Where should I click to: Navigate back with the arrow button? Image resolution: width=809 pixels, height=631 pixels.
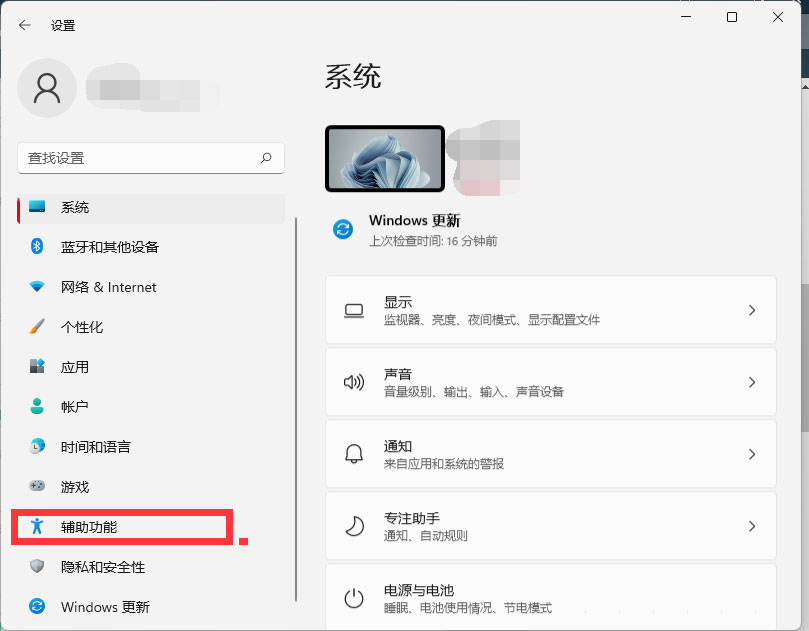pyautogui.click(x=23, y=25)
